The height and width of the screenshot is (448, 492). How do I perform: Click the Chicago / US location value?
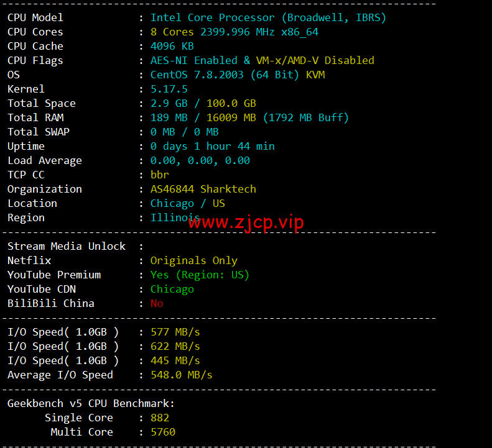click(188, 203)
